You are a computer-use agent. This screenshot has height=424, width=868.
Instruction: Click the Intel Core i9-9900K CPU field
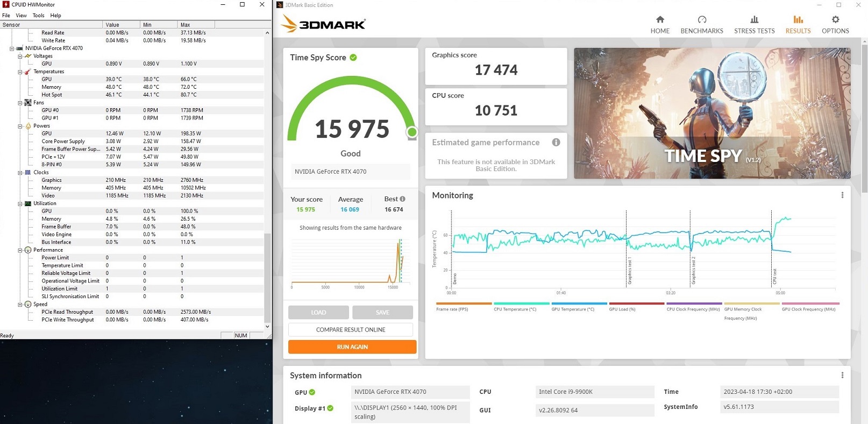pyautogui.click(x=595, y=392)
